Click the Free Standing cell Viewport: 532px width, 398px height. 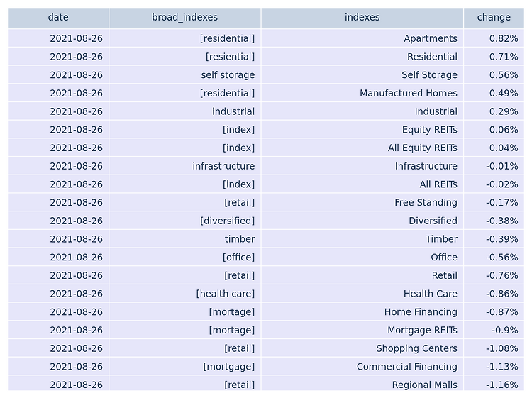pyautogui.click(x=362, y=202)
